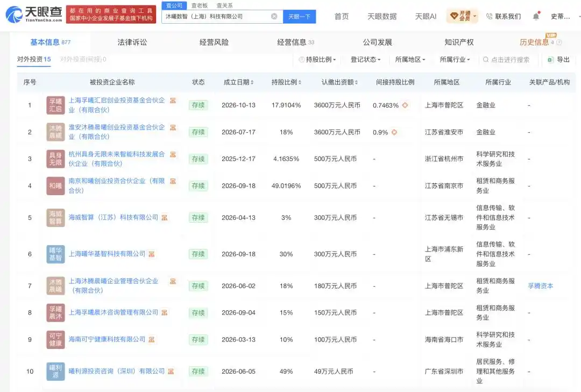The width and height of the screenshot is (581, 392).
Task: Sort table by 成立日期 column
Action: point(239,82)
